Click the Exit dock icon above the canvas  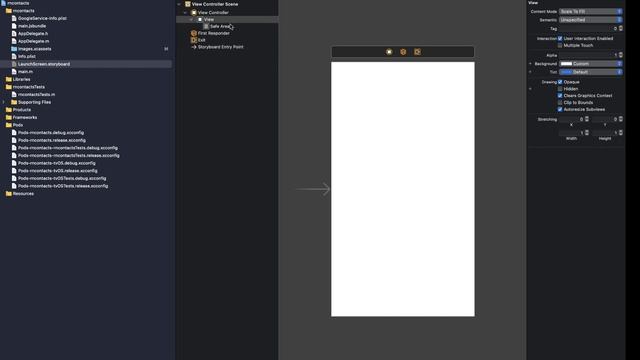click(x=417, y=52)
